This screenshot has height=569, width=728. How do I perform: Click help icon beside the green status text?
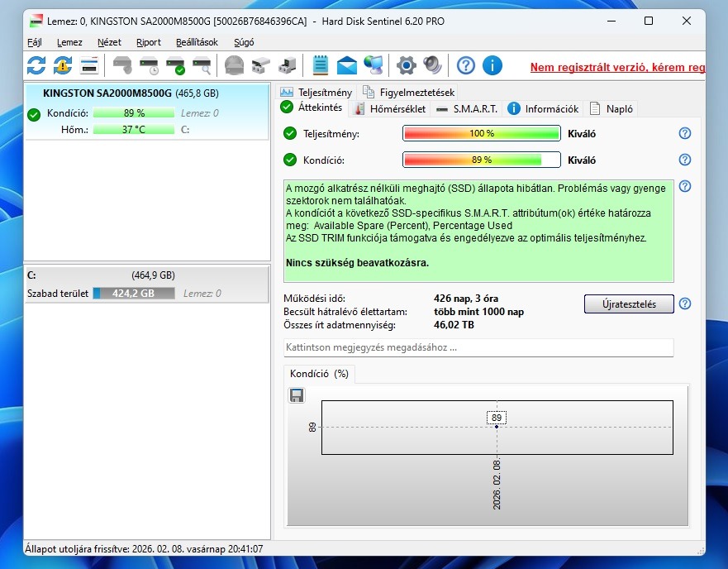click(x=685, y=186)
